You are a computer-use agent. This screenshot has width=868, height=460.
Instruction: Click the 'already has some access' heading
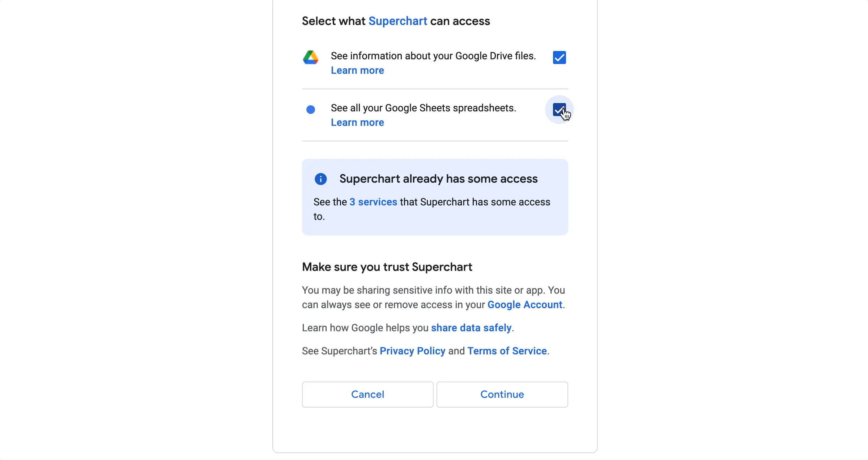439,179
